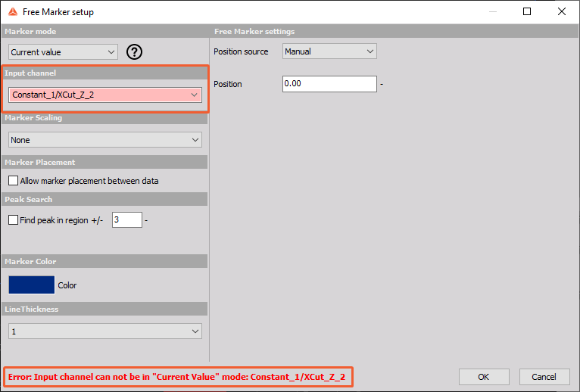Confirm the dialog with OK
Viewport: 580px width, 392px height.
(484, 377)
